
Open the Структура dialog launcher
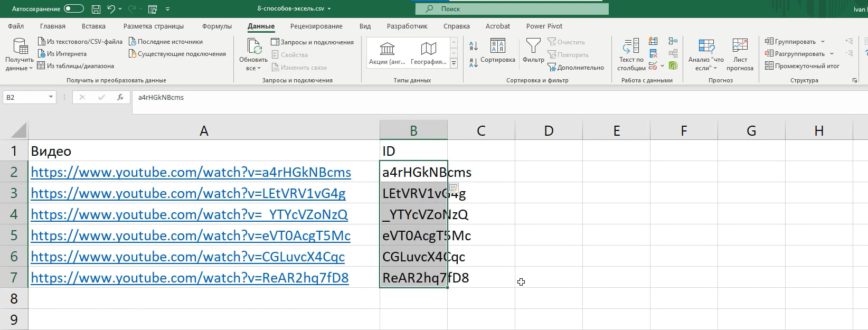click(855, 80)
